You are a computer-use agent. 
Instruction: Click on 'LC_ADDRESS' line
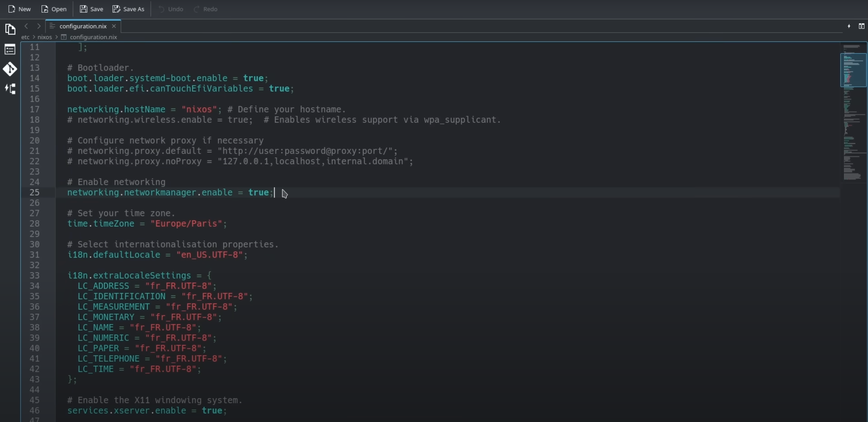click(147, 286)
